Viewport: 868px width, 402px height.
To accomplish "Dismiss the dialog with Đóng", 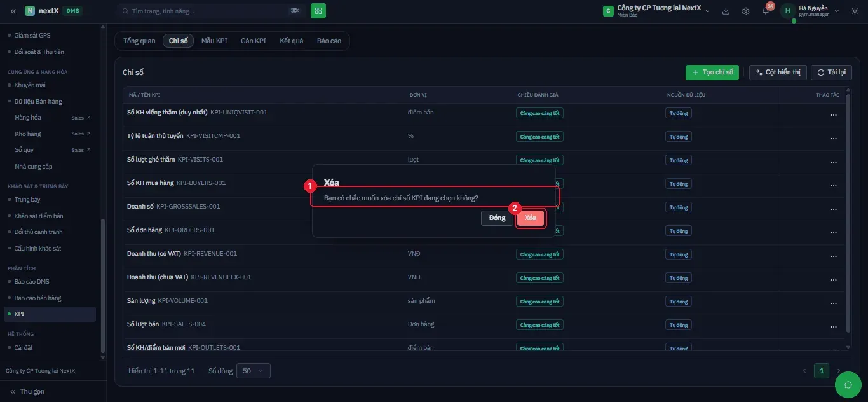I will click(x=498, y=218).
